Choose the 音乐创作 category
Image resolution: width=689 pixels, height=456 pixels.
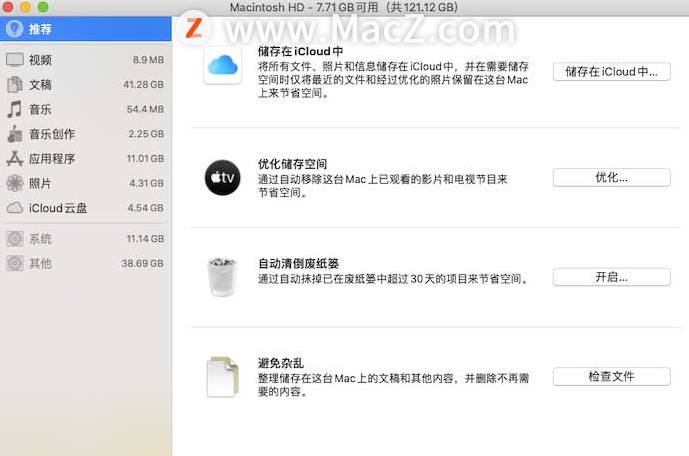[x=86, y=134]
